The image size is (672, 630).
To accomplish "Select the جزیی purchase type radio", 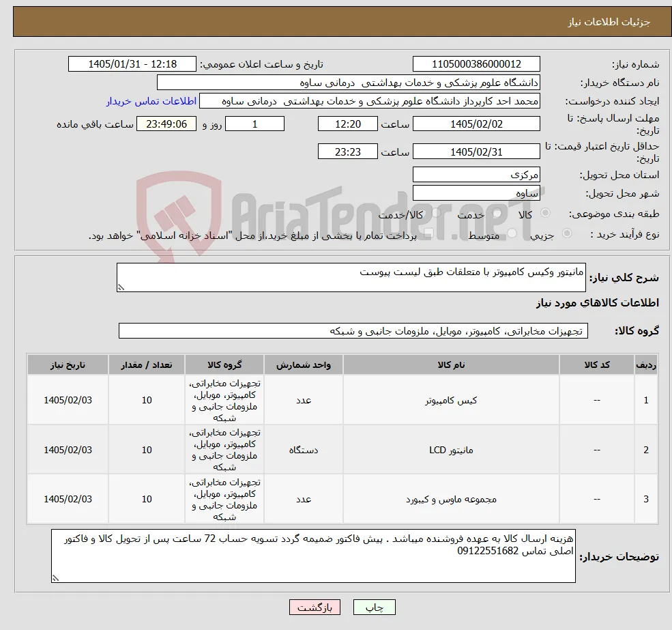I will [567, 233].
